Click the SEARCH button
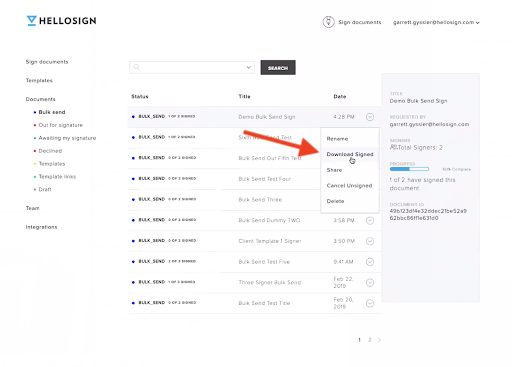Image resolution: width=512 pixels, height=367 pixels. [x=278, y=68]
